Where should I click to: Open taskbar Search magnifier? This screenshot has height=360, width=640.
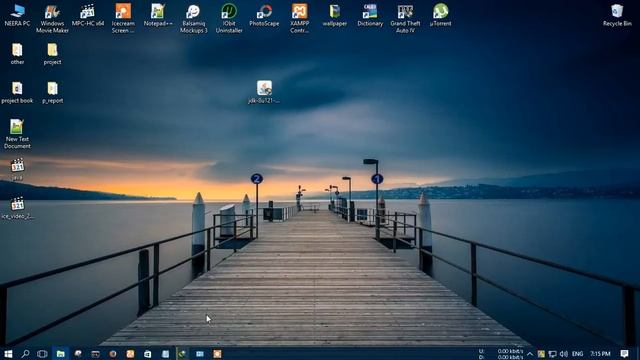pyautogui.click(x=25, y=353)
